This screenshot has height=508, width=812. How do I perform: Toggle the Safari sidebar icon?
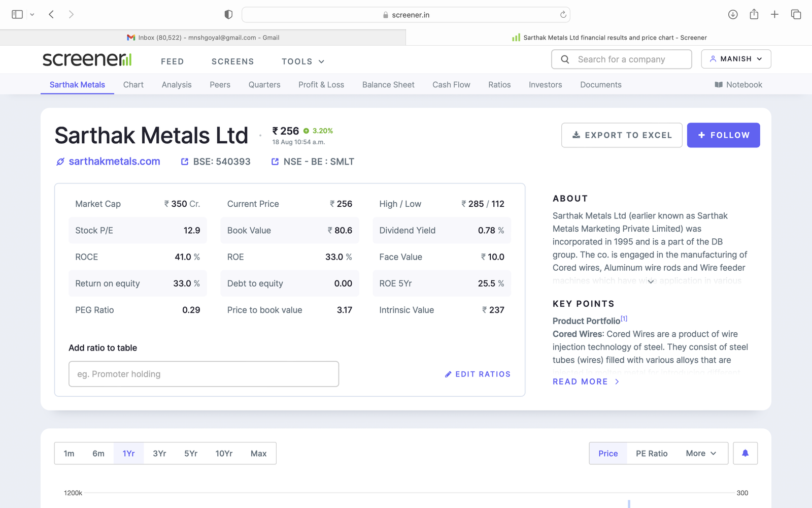pyautogui.click(x=17, y=15)
